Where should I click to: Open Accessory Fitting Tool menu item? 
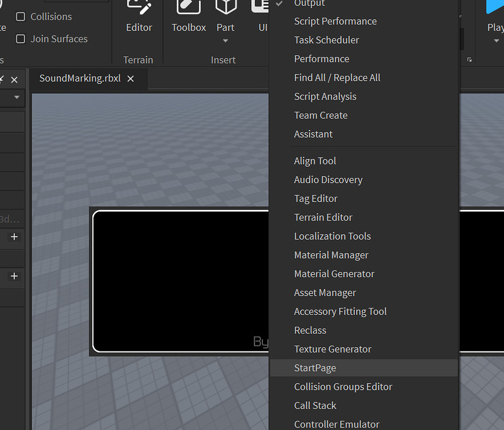364,311
